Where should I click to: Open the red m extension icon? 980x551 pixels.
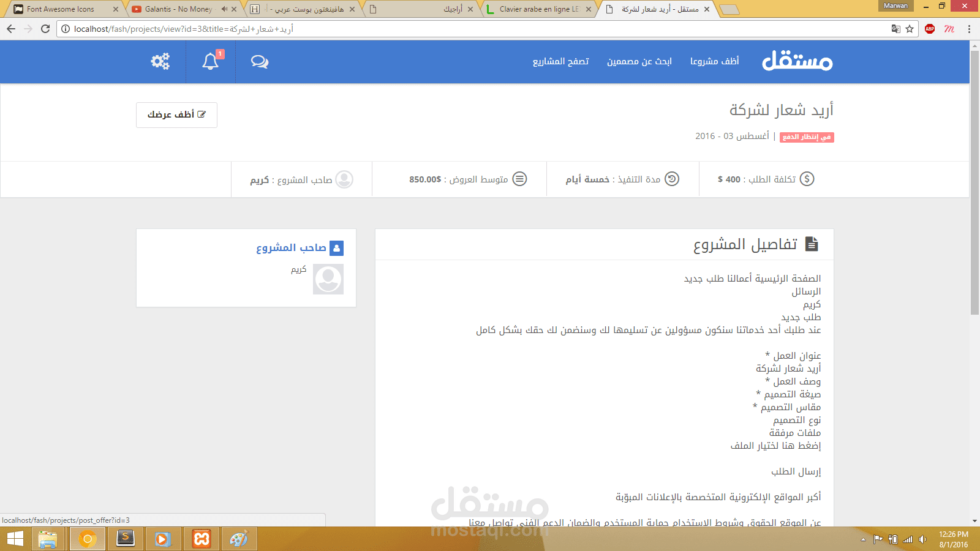pos(949,29)
